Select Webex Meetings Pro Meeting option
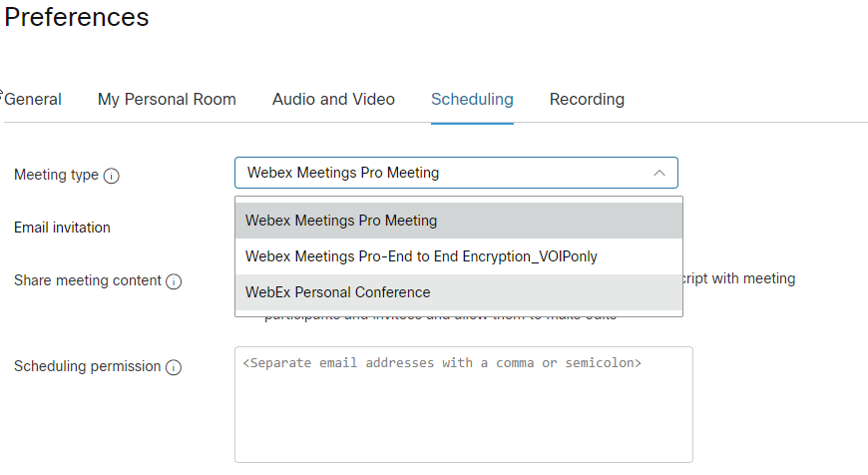 click(459, 221)
